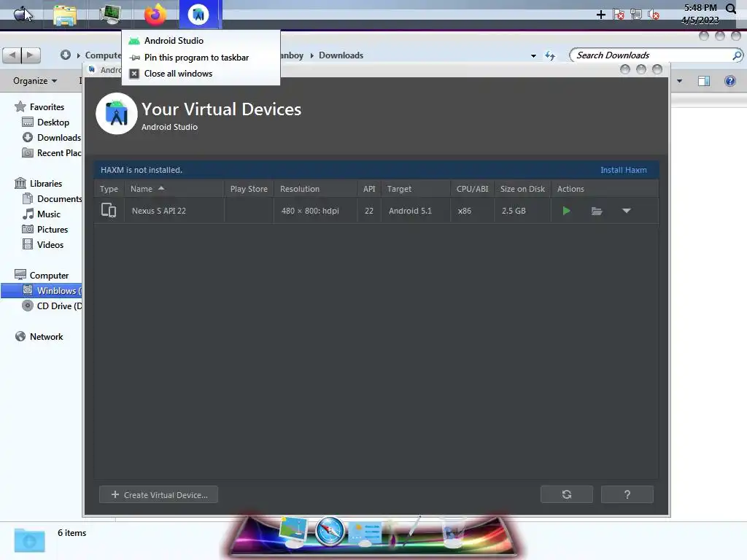Click the flag action center tray icon

[619, 15]
